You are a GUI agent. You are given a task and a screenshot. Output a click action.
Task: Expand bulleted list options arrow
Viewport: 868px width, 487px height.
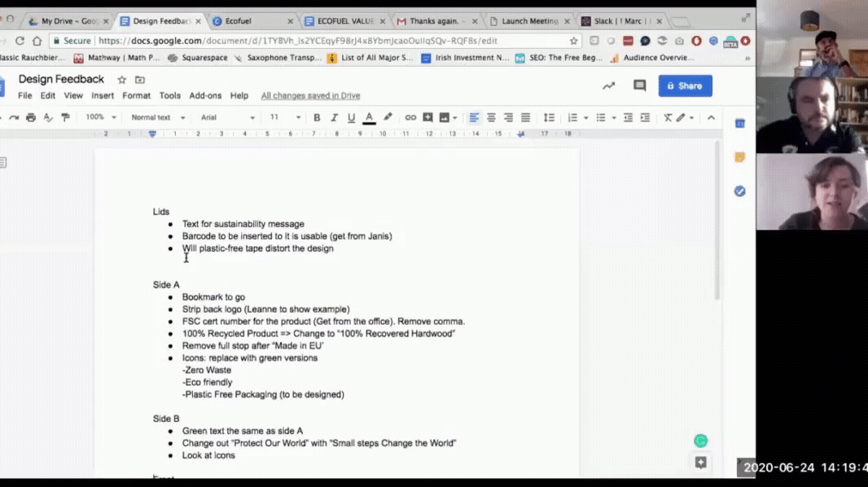(614, 117)
